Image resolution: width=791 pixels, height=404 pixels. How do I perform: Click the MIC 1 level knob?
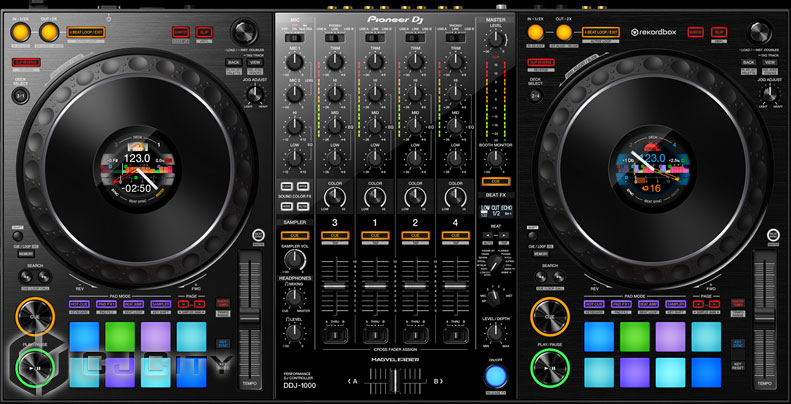[x=295, y=62]
